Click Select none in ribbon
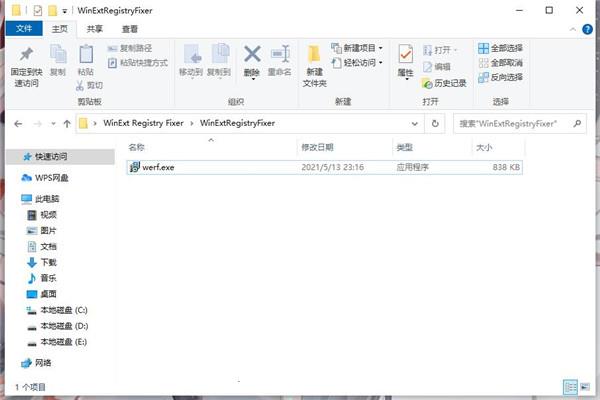Screen dimensions: 600x400 tap(501, 63)
